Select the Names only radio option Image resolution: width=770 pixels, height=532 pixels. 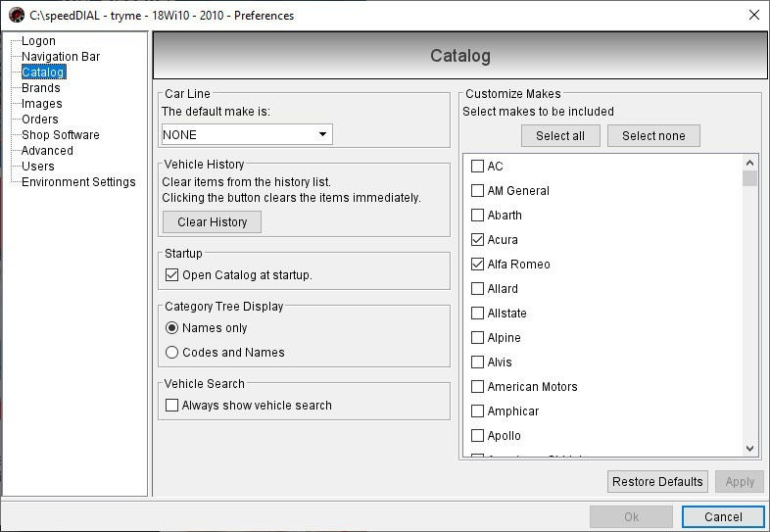tap(171, 327)
